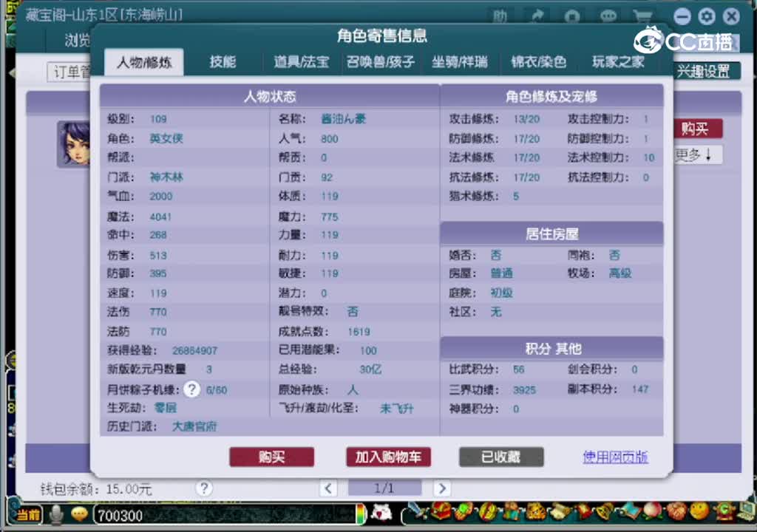The height and width of the screenshot is (532, 757).
Task: Open the chat bubble icon in the top toolbar
Action: click(x=608, y=16)
